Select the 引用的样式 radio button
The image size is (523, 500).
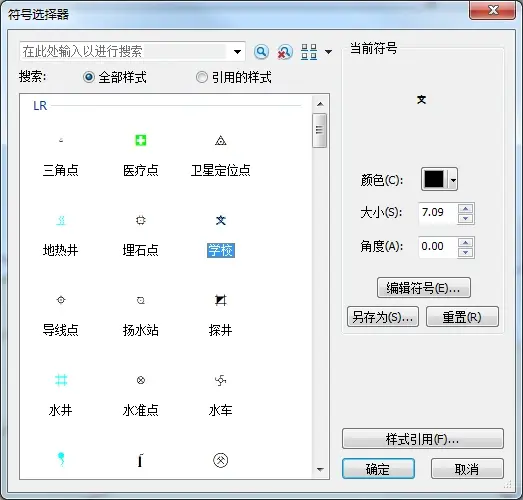pos(202,77)
